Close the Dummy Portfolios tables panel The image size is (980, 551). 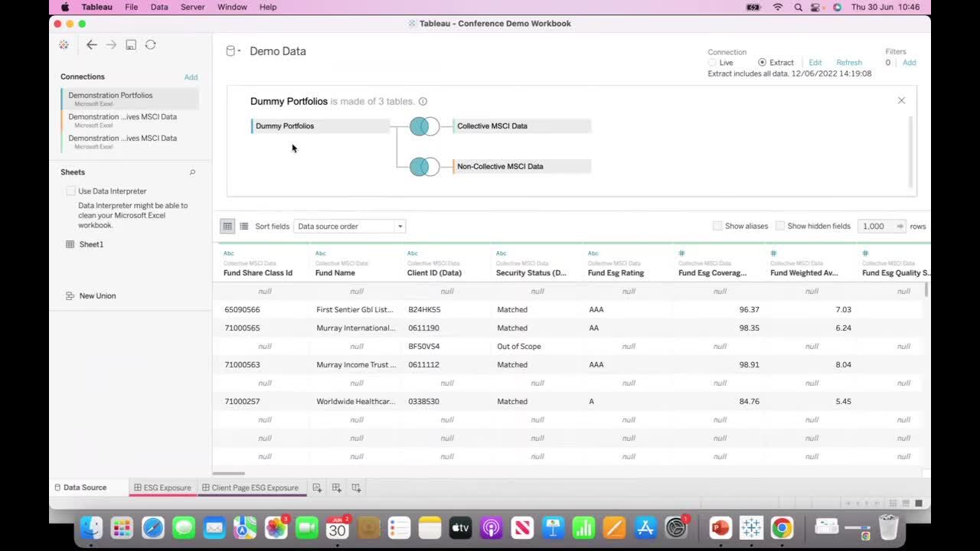(x=901, y=100)
